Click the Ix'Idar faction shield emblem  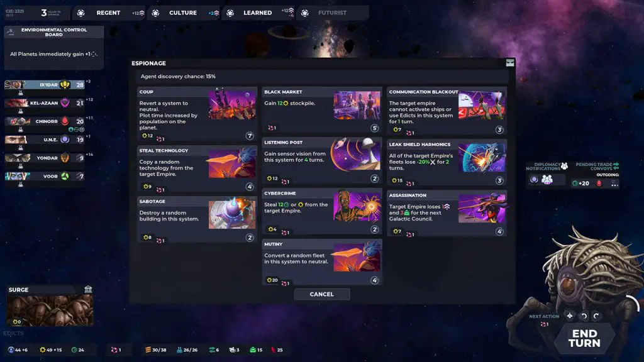coord(65,85)
